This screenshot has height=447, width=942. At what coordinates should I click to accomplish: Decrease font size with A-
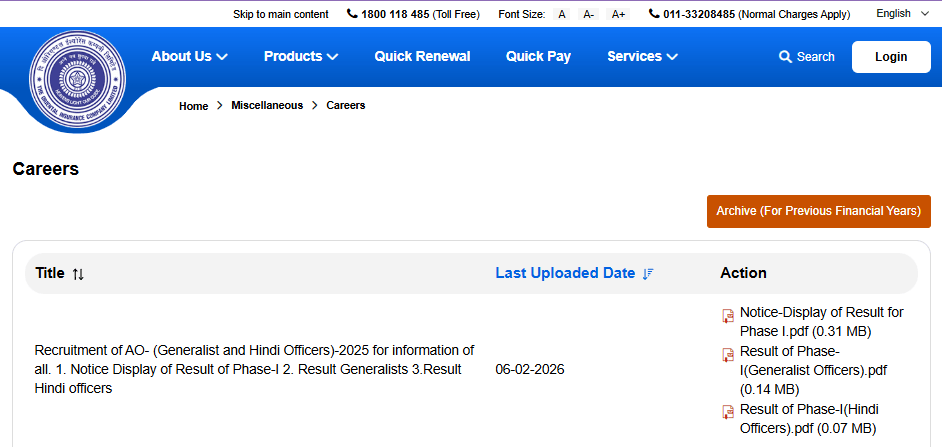point(589,14)
